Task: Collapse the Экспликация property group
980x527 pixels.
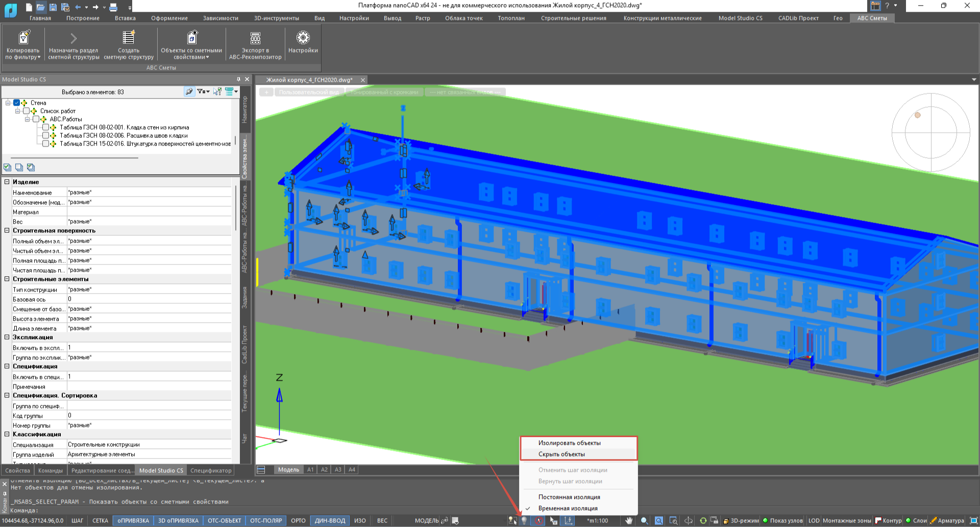Action: click(x=7, y=337)
